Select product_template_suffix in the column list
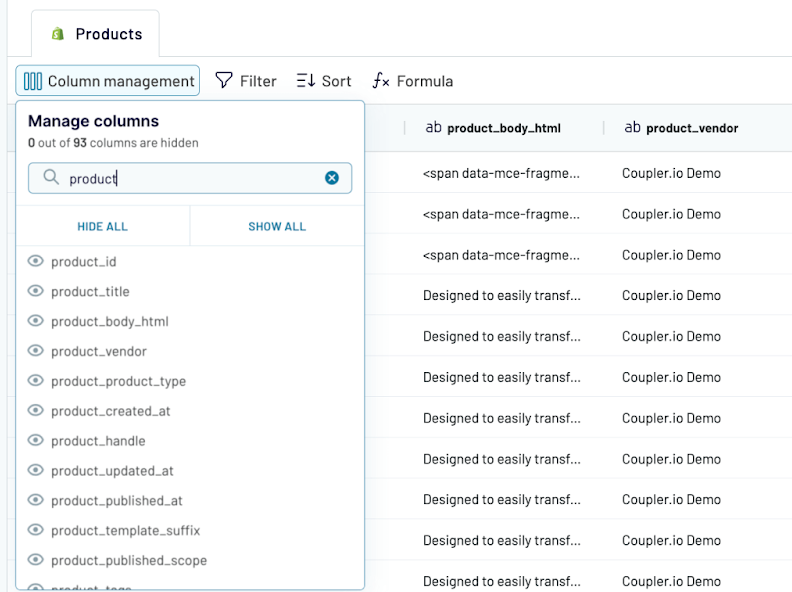 [x=126, y=530]
